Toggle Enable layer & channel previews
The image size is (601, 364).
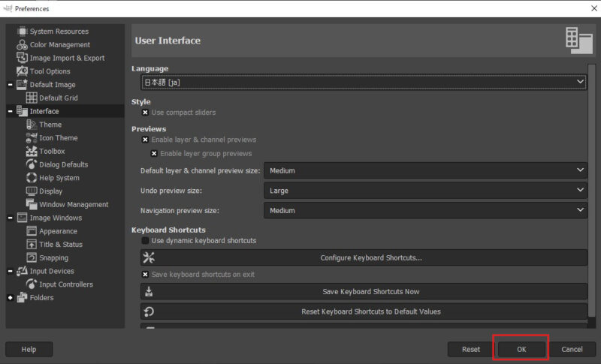coord(145,140)
